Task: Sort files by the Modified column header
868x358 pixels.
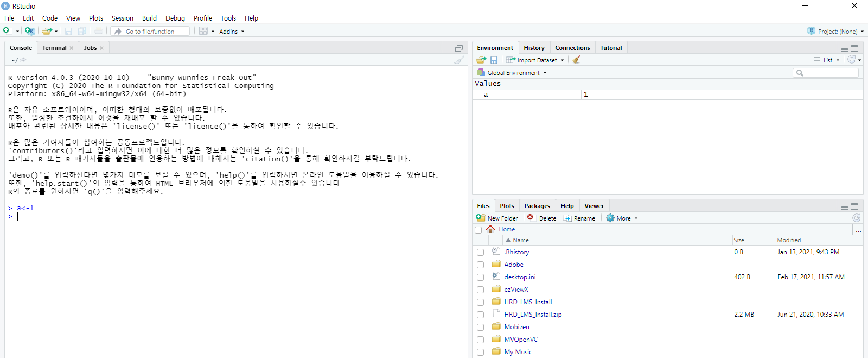Action: click(x=789, y=240)
